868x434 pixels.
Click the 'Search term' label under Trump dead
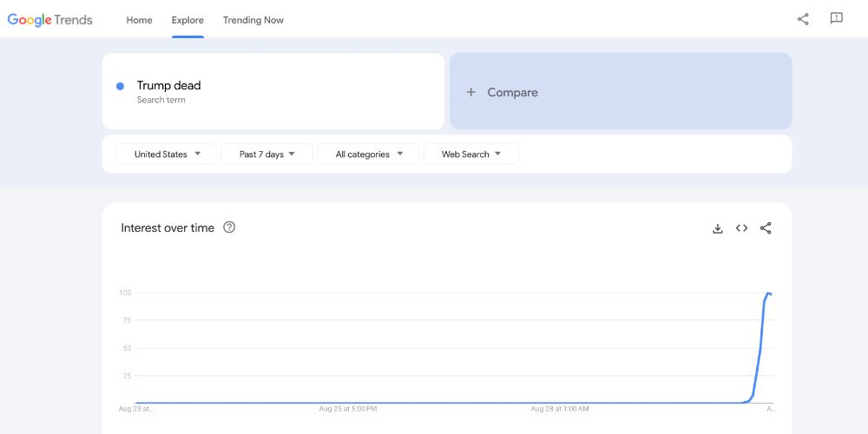(161, 100)
